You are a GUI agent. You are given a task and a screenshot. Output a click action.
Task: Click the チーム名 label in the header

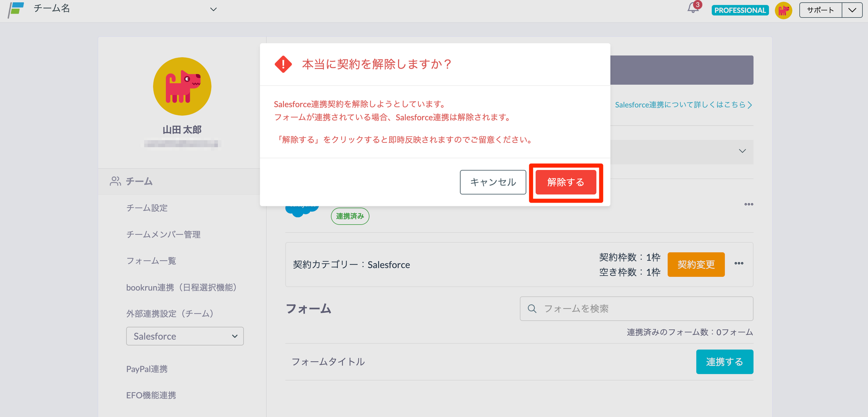(52, 8)
